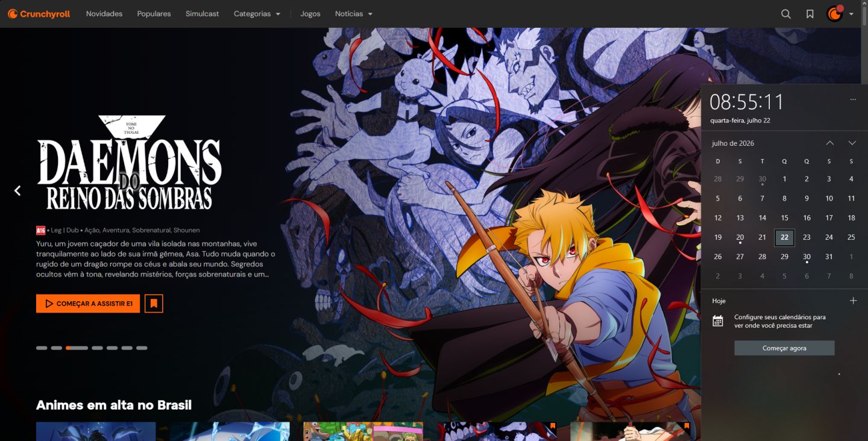This screenshot has height=441, width=868.
Task: Select the first carousel indicator dot
Action: coord(42,348)
